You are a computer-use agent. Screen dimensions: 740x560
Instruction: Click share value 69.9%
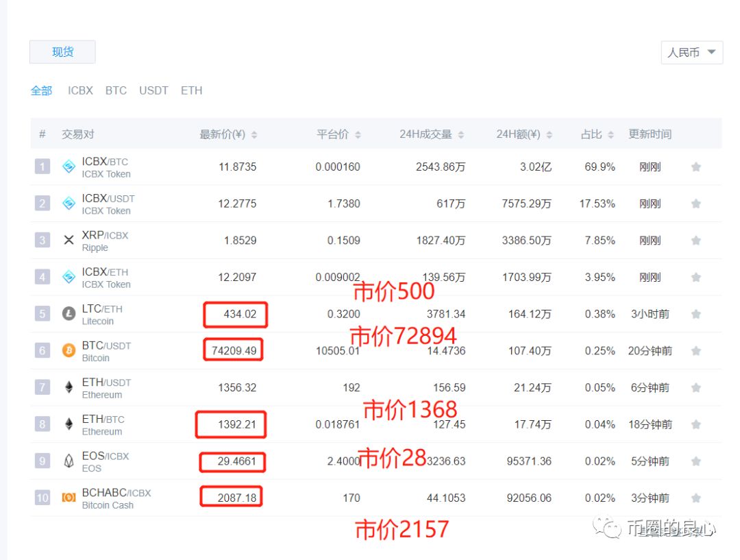(600, 167)
